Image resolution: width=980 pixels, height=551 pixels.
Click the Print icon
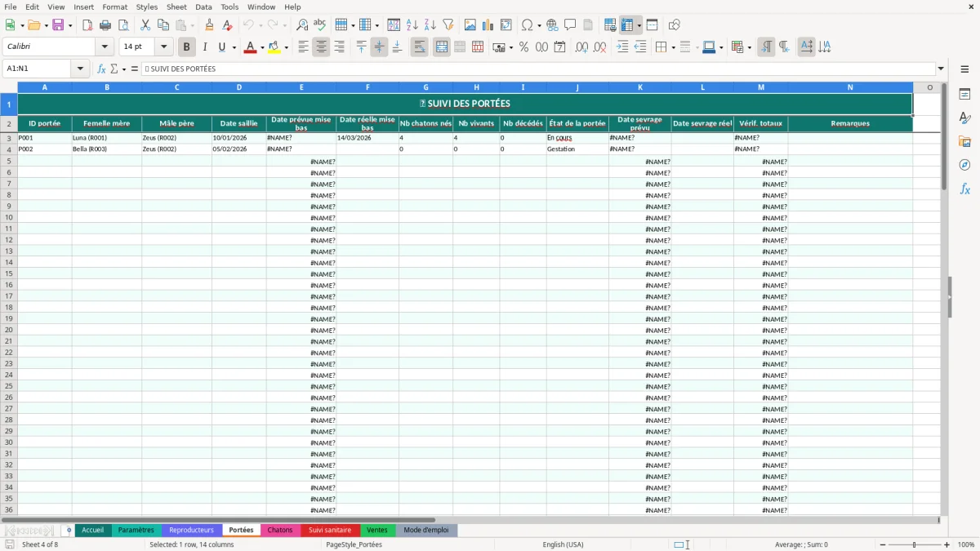point(105,25)
